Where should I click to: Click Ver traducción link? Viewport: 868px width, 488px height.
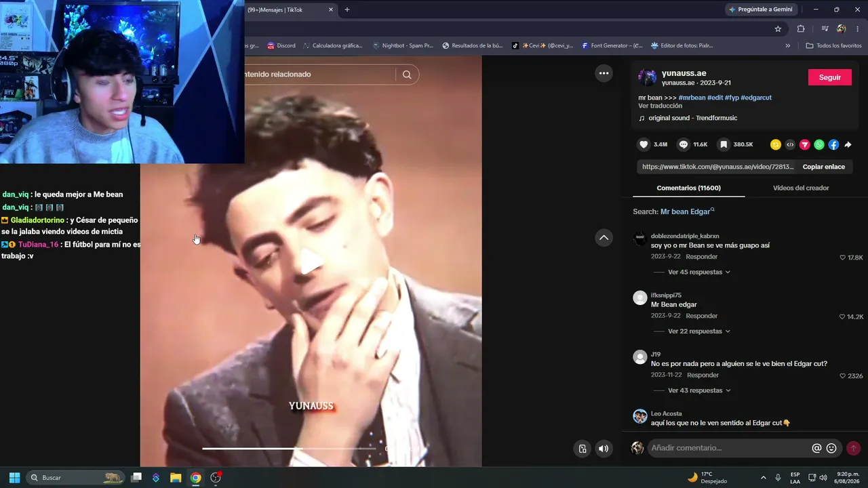(x=660, y=106)
